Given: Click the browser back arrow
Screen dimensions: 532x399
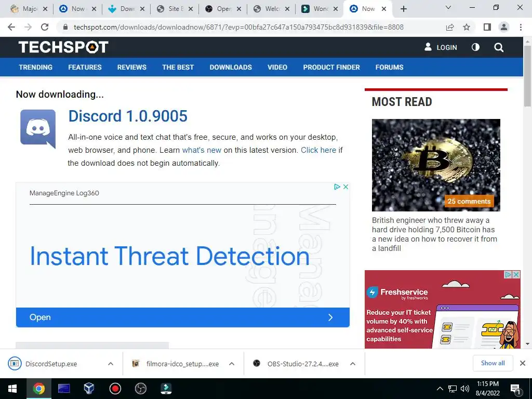Looking at the screenshot, I should coord(11,27).
